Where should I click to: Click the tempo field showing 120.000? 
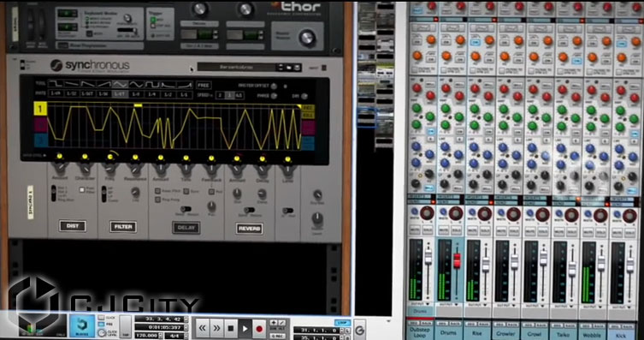click(x=147, y=336)
